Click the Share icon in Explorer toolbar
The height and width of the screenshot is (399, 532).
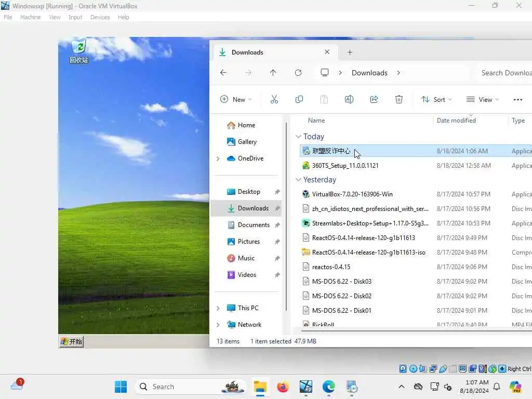pos(374,99)
